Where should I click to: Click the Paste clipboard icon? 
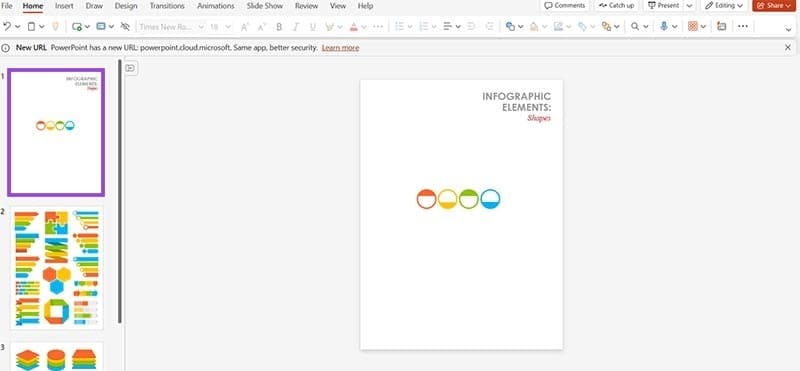tap(31, 27)
